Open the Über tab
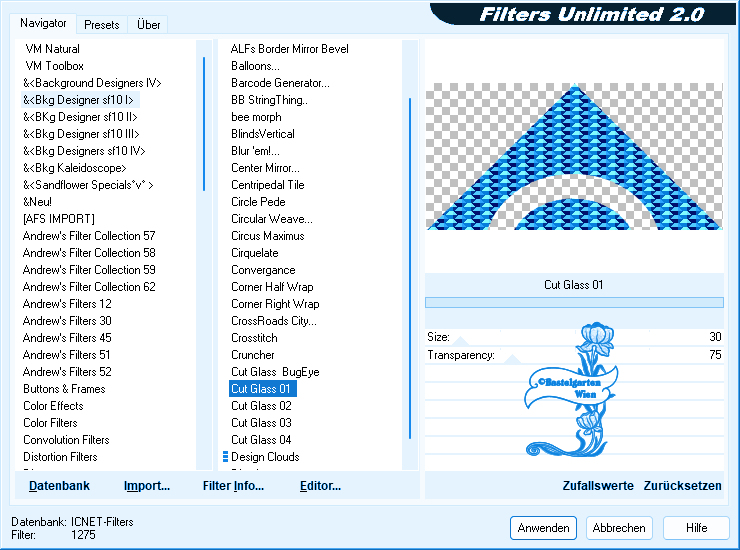This screenshot has width=740, height=550. 148,25
